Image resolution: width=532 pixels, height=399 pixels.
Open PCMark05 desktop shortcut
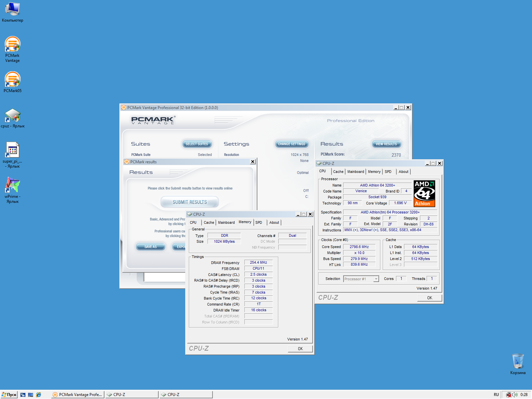pyautogui.click(x=13, y=82)
